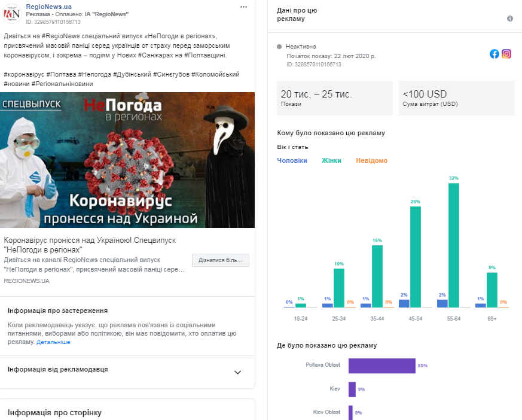Click the Інформація про застереження heading
Viewport: 522px width, 420px height.
[57, 311]
